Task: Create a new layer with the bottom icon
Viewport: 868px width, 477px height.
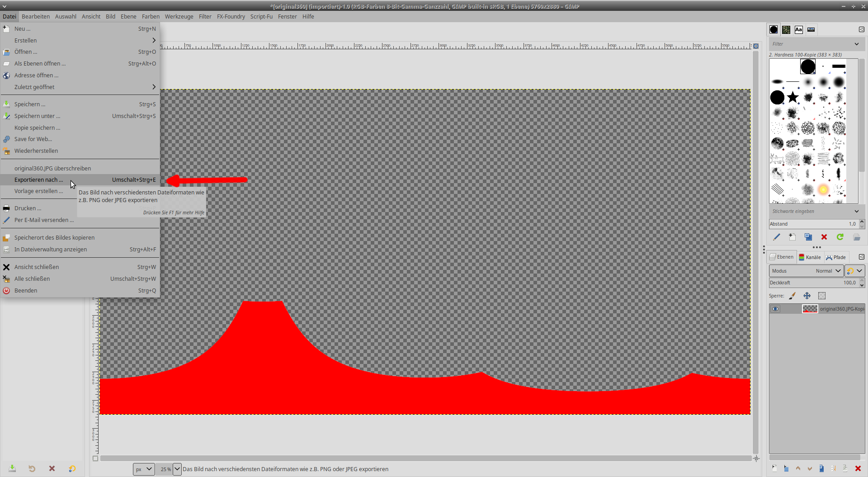Action: click(x=774, y=468)
